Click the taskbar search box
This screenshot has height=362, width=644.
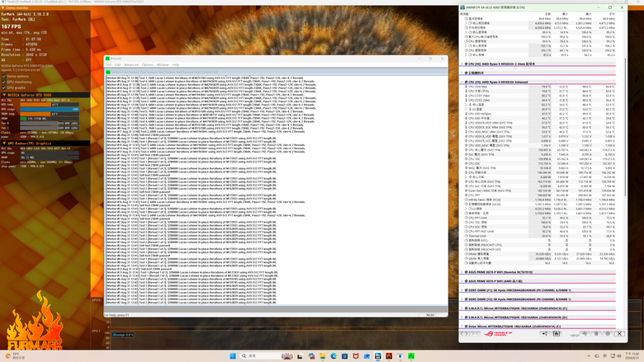click(268, 356)
